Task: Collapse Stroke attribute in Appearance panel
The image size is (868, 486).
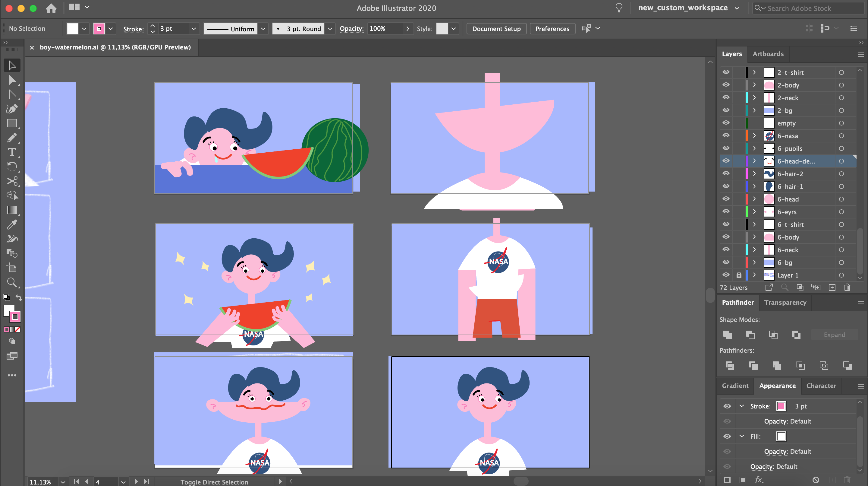Action: 741,406
